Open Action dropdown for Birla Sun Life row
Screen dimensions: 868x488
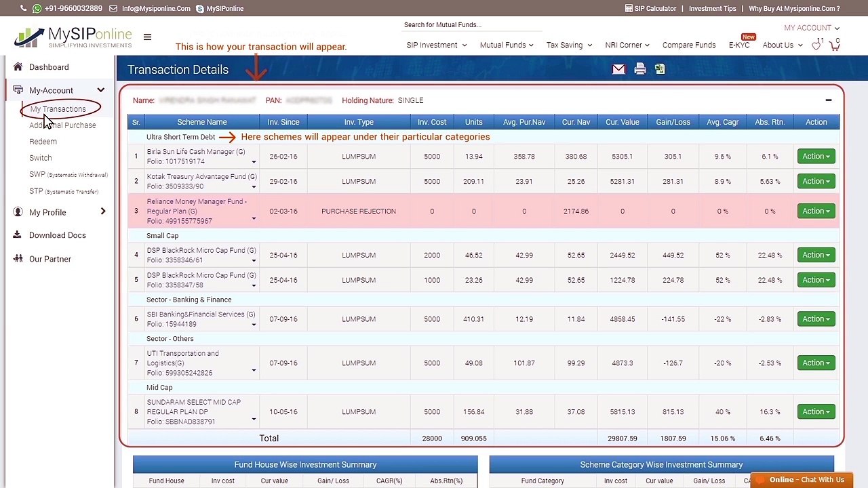tap(816, 156)
